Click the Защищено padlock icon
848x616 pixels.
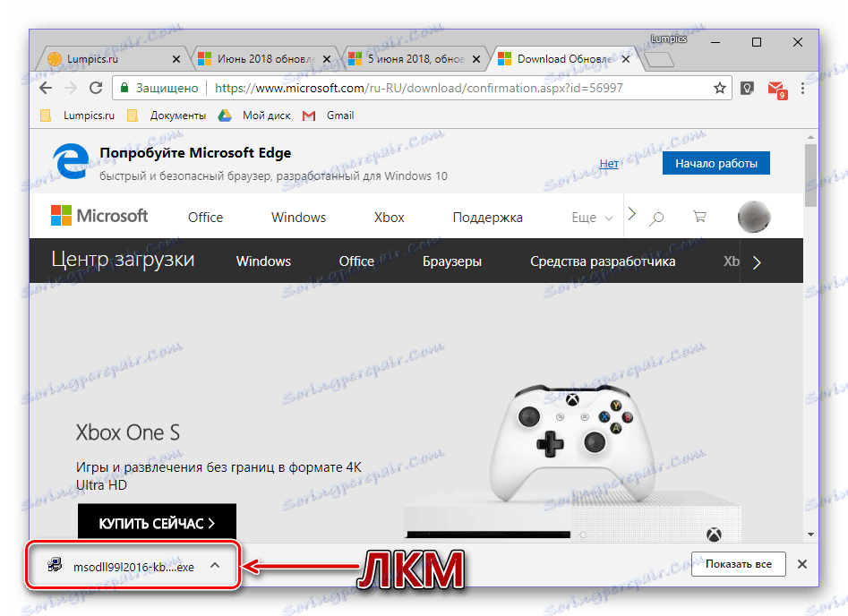pos(124,89)
